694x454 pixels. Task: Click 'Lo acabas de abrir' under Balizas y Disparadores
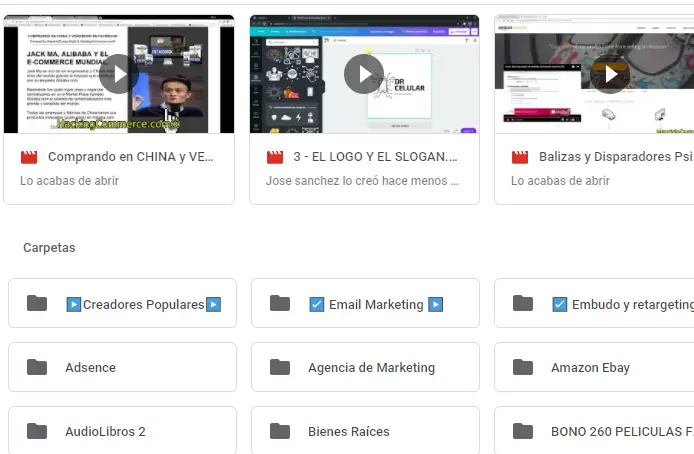[x=560, y=181]
